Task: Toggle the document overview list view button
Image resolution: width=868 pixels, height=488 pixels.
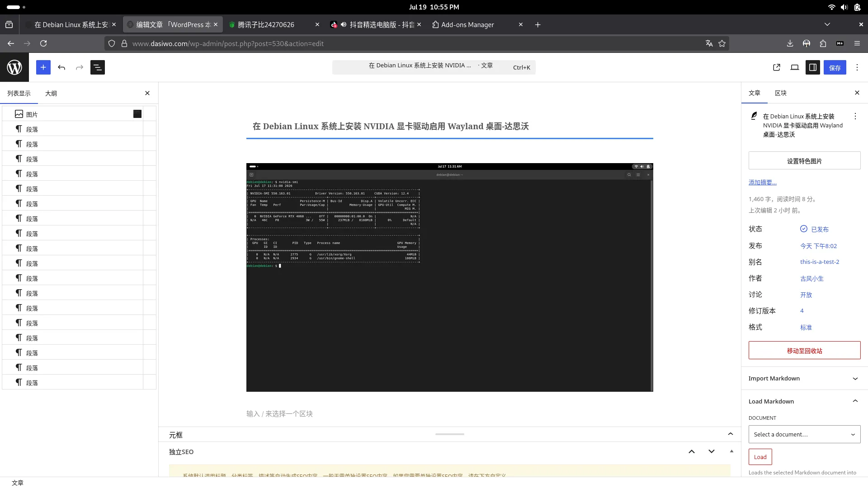Action: coord(98,67)
